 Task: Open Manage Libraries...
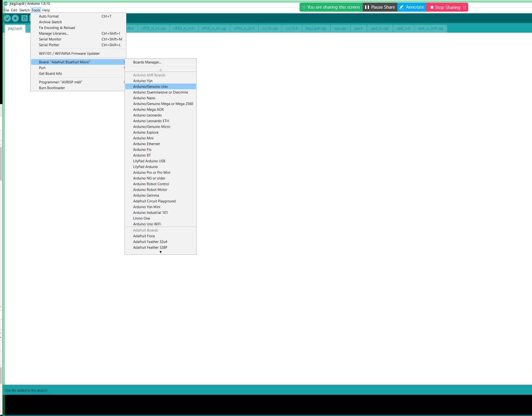[78, 33]
